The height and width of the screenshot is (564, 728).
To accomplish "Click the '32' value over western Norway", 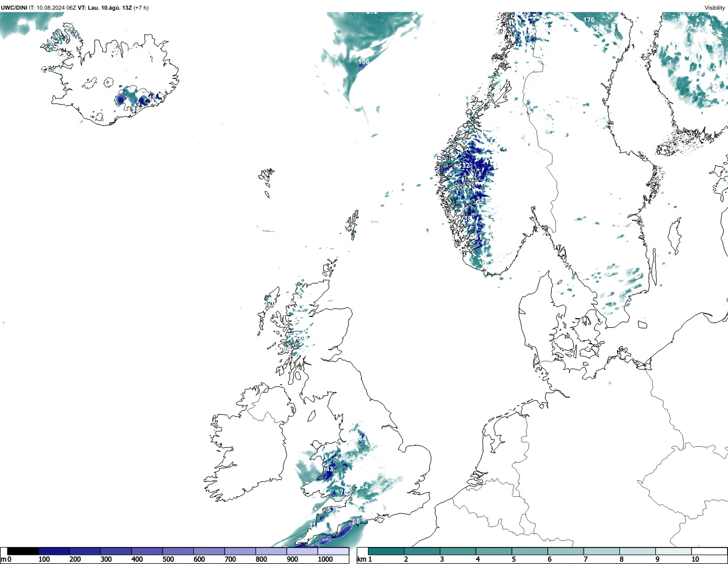I will (466, 166).
